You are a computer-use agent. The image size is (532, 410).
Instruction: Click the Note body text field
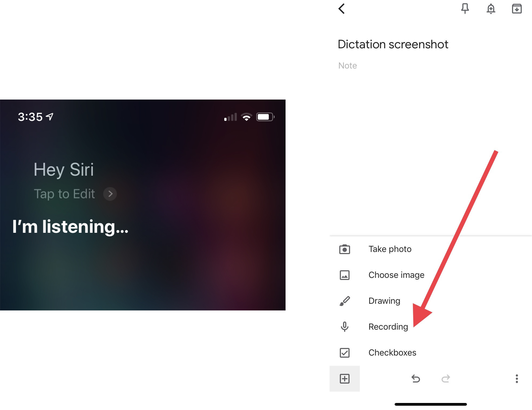coord(348,66)
